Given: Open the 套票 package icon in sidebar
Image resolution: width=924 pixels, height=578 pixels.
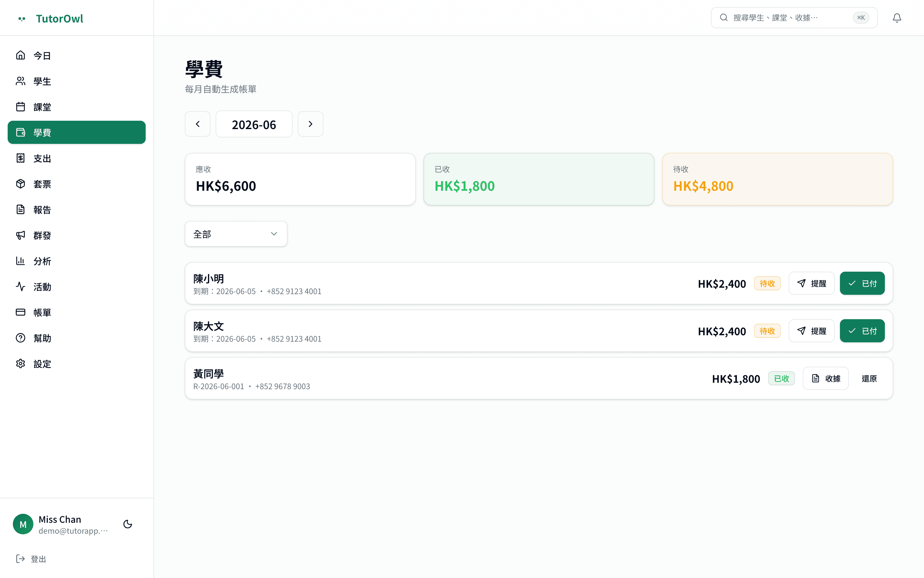Looking at the screenshot, I should 21,183.
